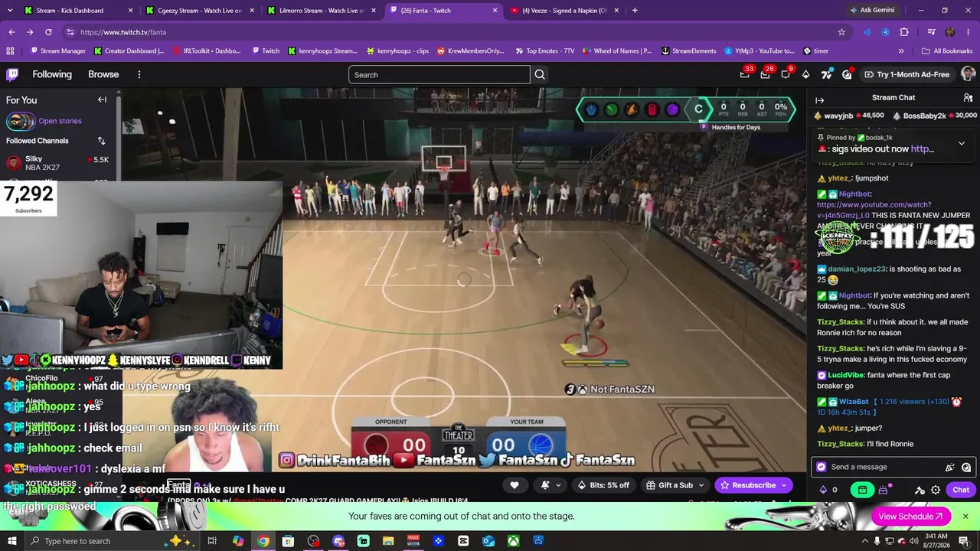Open the Nightbot YouTube link in chat
980x551 pixels.
tap(874, 210)
